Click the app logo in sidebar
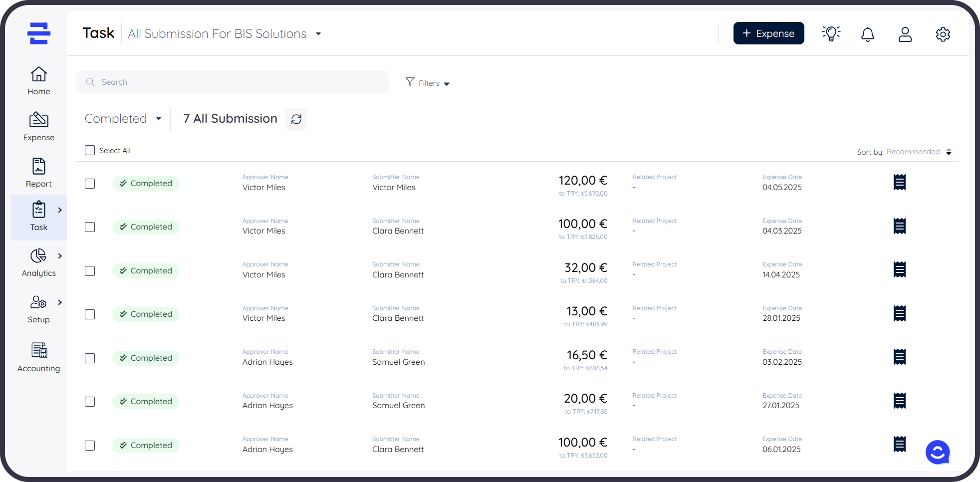980x482 pixels. (x=39, y=33)
